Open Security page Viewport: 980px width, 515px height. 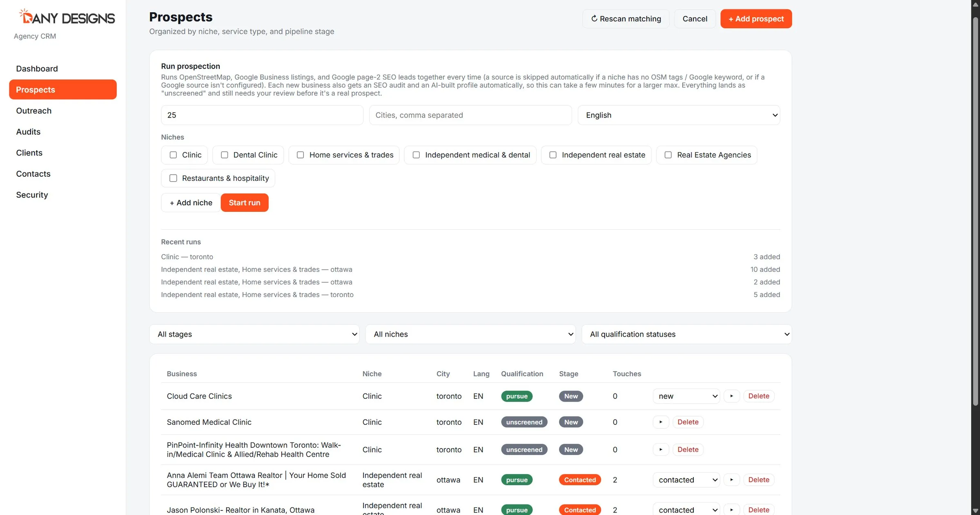coord(63,195)
